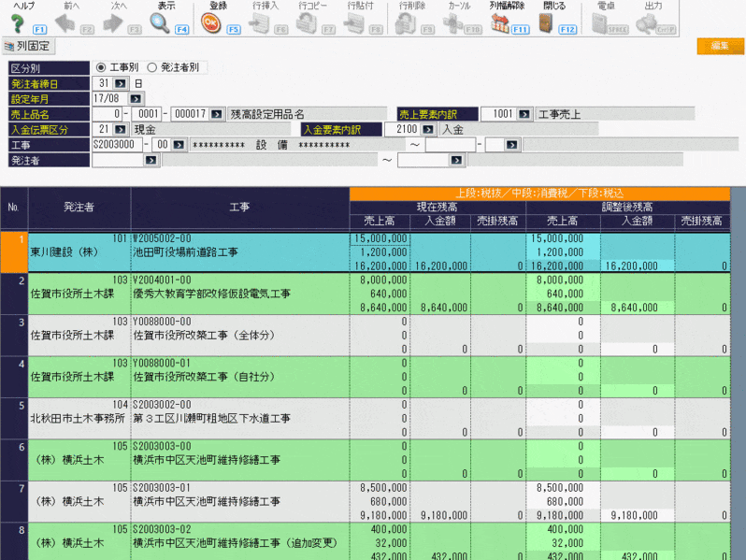This screenshot has width=746, height=560.
Task: Go to next record with 次へ arrow
Action: click(x=113, y=23)
